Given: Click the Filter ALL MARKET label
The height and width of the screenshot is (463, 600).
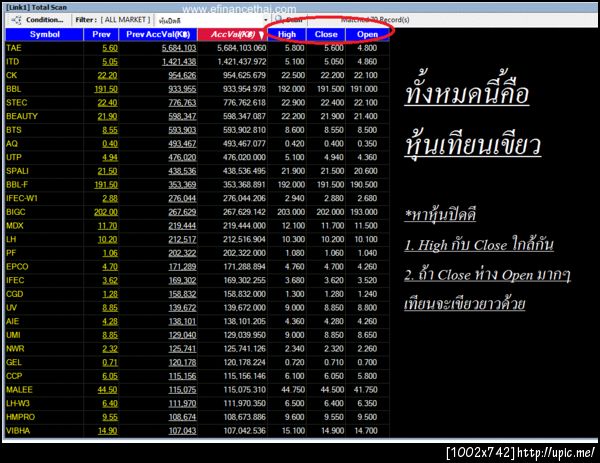Looking at the screenshot, I should pyautogui.click(x=112, y=20).
